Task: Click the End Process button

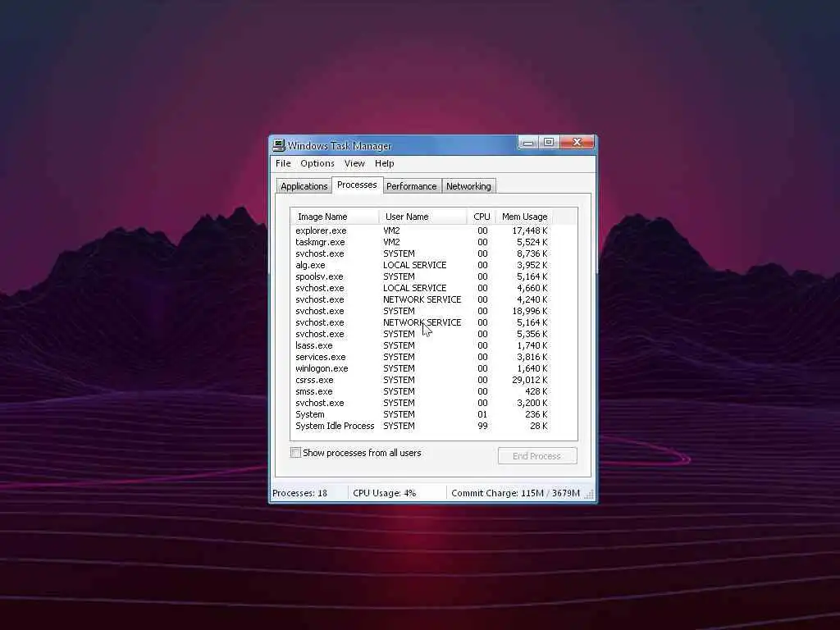Action: 536,456
